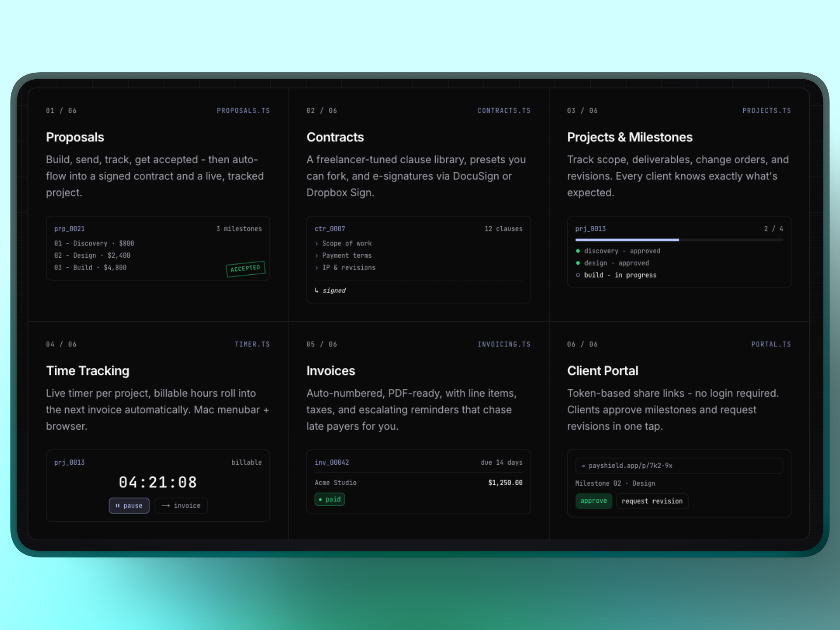
Task: Open the INVOICING.TS tab label
Action: click(x=504, y=344)
